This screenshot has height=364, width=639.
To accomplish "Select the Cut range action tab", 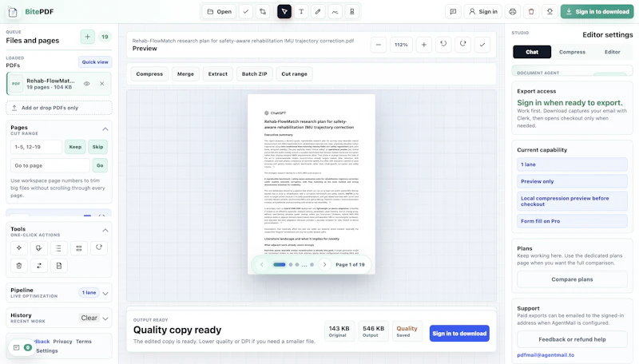I will pos(294,74).
